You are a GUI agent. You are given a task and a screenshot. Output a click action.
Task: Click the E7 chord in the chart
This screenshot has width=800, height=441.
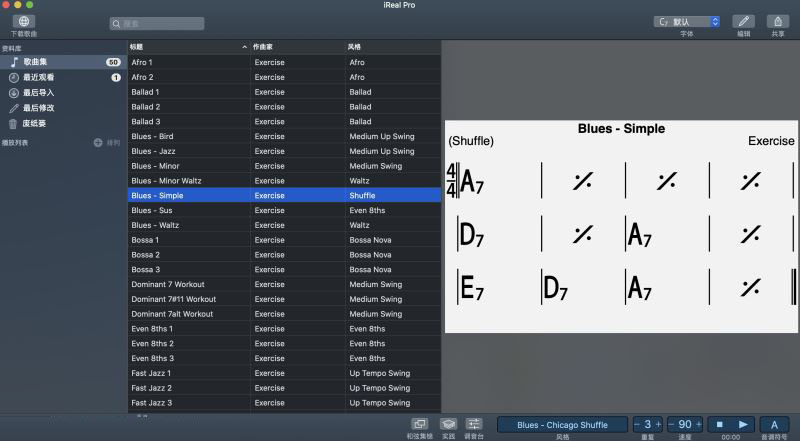pos(472,287)
